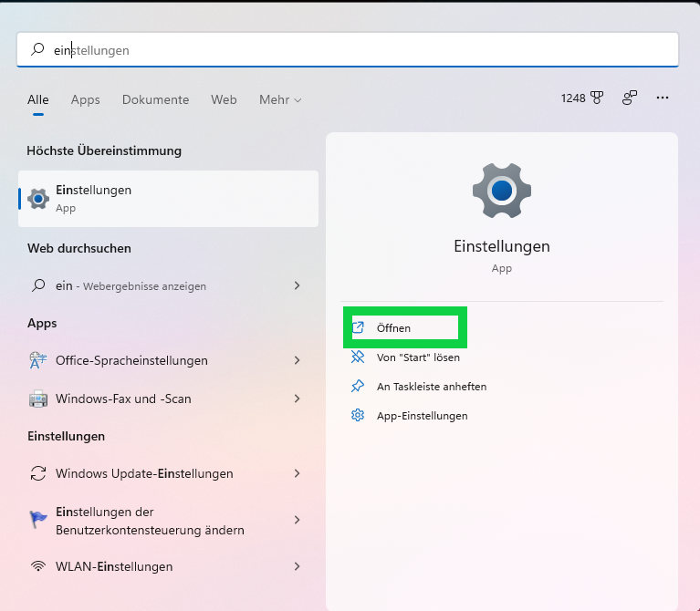Expand Windows-Fax und -Scan chevron

(298, 399)
